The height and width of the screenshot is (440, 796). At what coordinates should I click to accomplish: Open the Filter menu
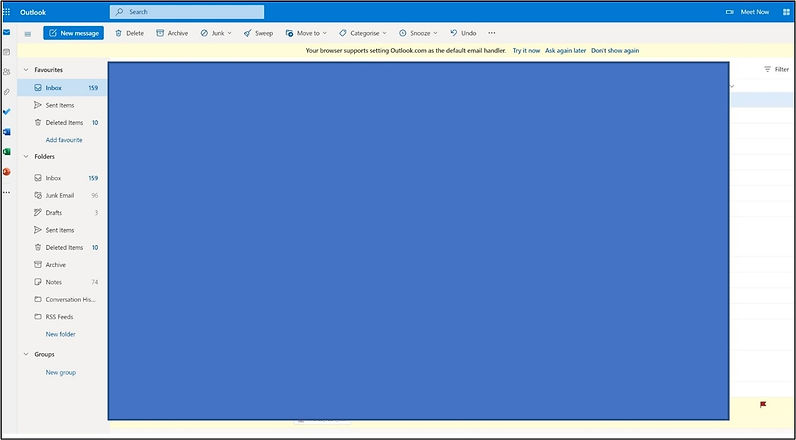[x=776, y=69]
